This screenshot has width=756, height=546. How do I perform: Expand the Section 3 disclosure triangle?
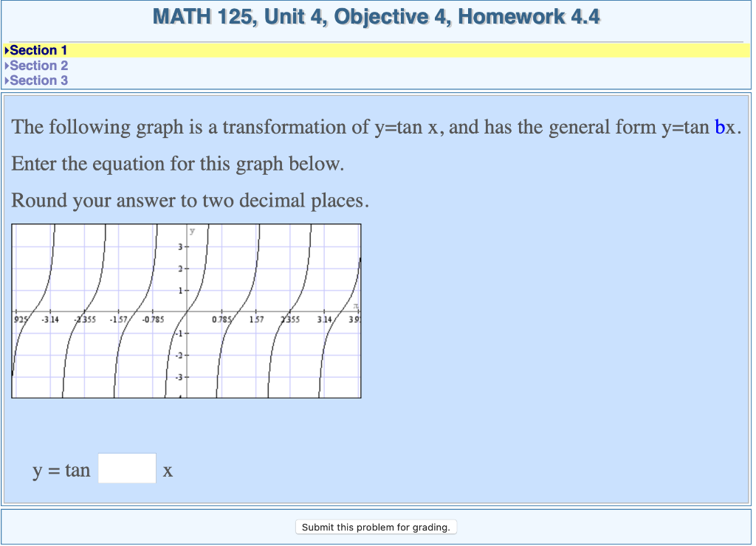[9, 80]
